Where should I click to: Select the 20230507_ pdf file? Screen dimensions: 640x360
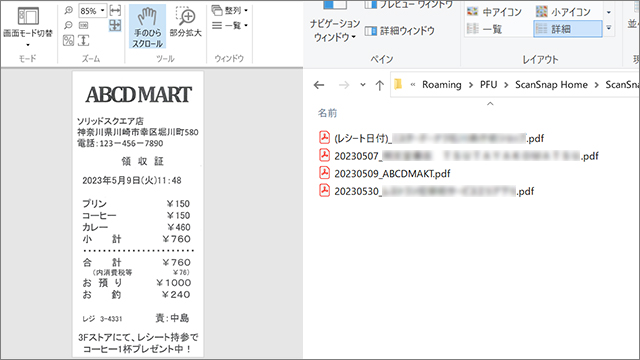pyautogui.click(x=458, y=156)
